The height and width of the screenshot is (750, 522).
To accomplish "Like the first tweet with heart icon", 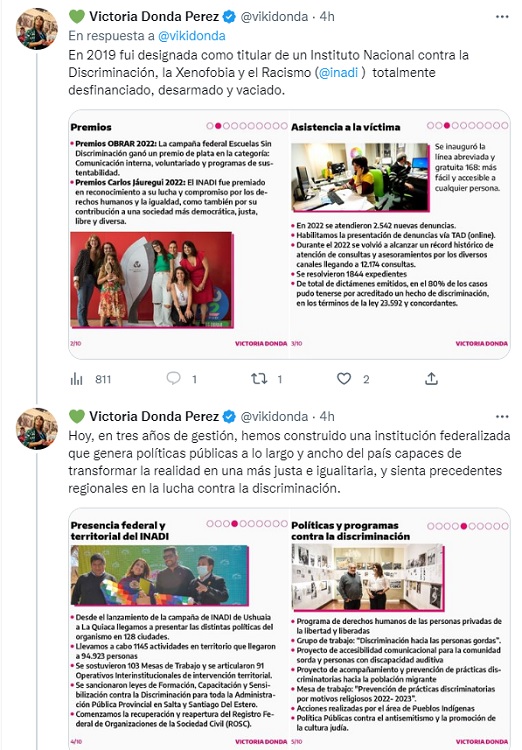I will (344, 379).
